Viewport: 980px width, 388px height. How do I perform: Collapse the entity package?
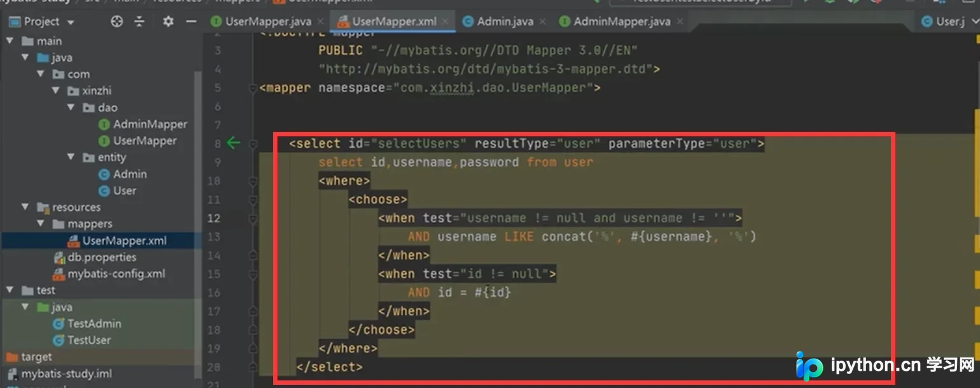point(71,157)
